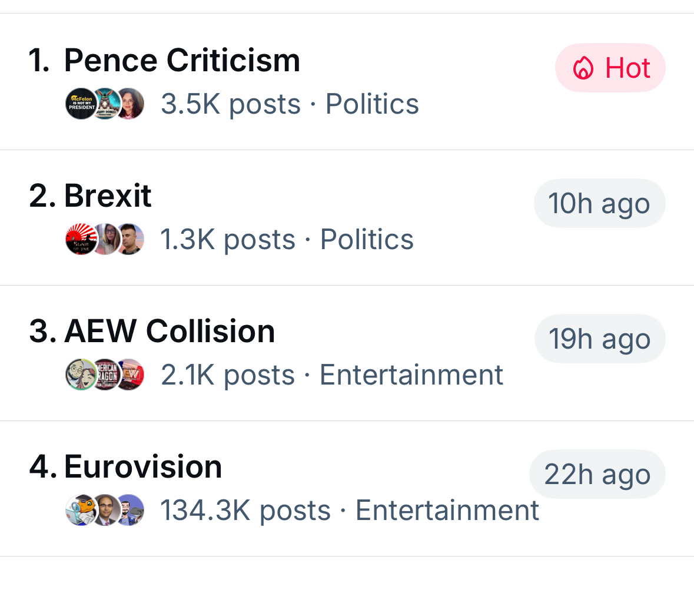Click the orange frog avatar under Eurovision
Image resolution: width=694 pixels, height=616 pixels.
pyautogui.click(x=79, y=510)
